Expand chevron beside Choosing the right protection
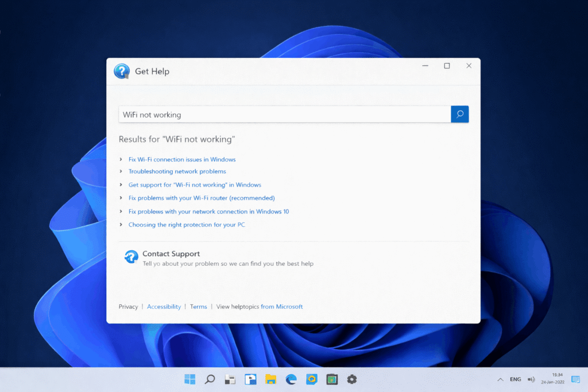The height and width of the screenshot is (392, 588). tap(121, 224)
